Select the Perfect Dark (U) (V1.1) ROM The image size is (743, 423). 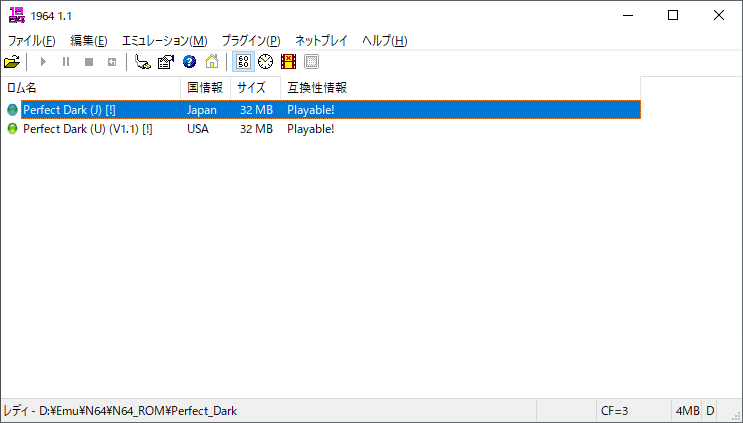(87, 129)
